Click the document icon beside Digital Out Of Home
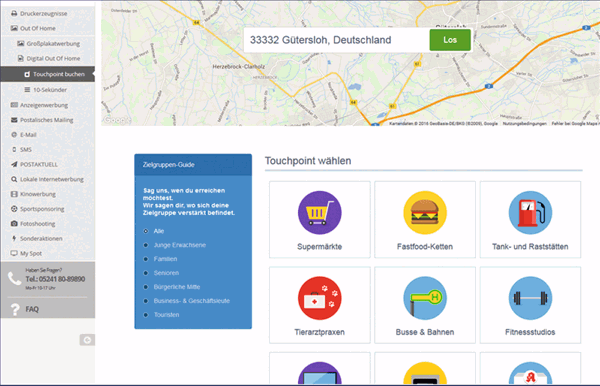Viewport: 600px width, 386px height. pos(21,59)
